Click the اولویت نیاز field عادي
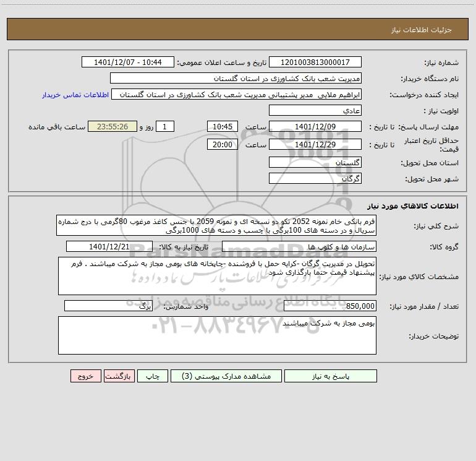476x461 pixels. pyautogui.click(x=315, y=110)
